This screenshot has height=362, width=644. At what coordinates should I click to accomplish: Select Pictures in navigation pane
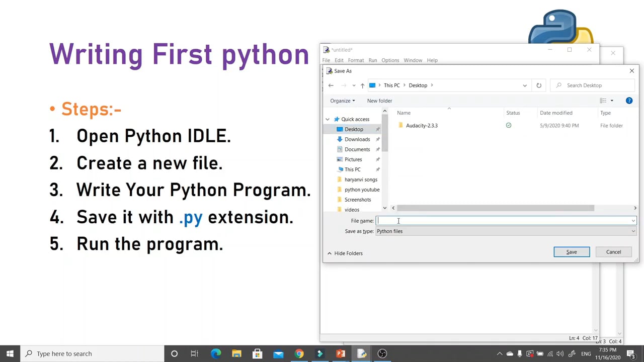pyautogui.click(x=353, y=159)
